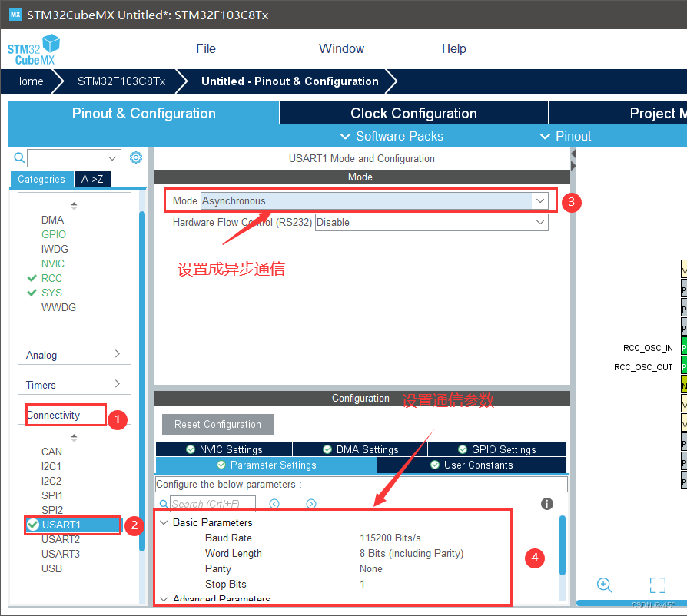The width and height of the screenshot is (687, 616).
Task: Collapse the Basic Parameters group
Action: pyautogui.click(x=164, y=522)
